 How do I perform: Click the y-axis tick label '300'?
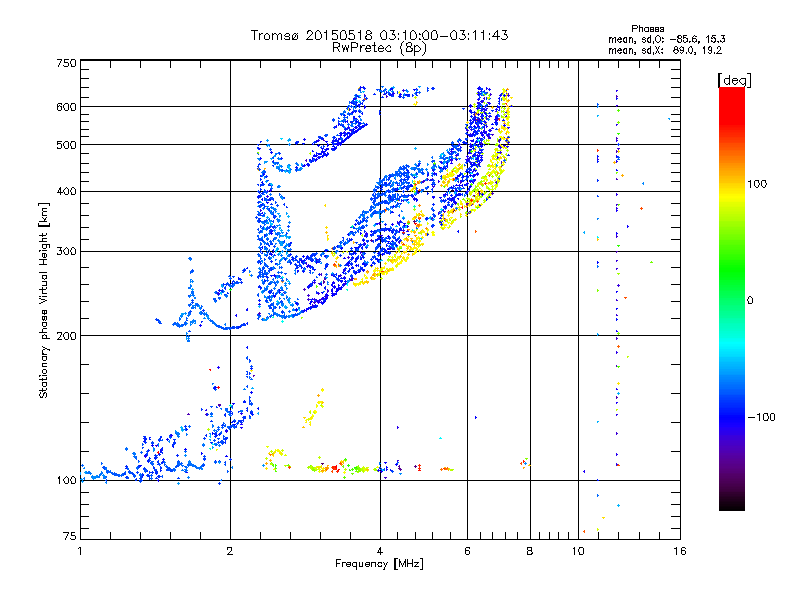[x=66, y=252]
